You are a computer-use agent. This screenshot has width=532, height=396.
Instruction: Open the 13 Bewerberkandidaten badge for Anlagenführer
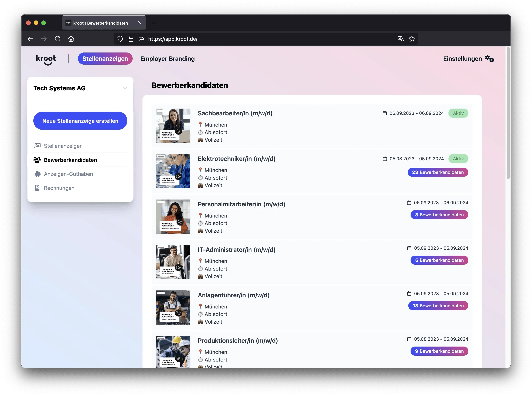tap(438, 306)
